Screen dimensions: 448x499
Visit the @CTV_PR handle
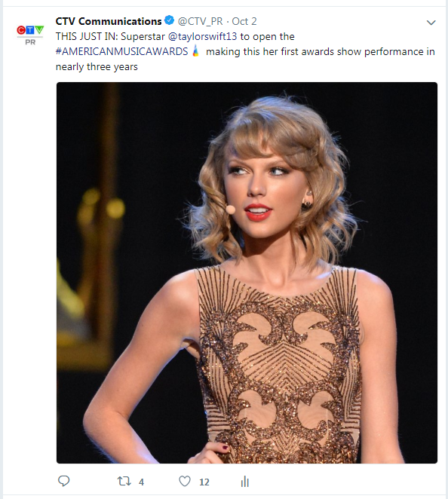point(201,21)
